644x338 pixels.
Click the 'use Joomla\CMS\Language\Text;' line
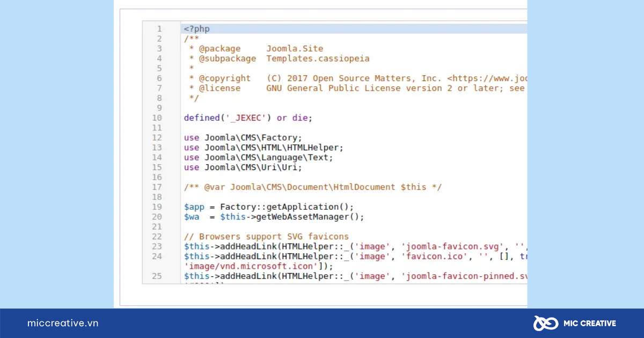click(x=259, y=157)
